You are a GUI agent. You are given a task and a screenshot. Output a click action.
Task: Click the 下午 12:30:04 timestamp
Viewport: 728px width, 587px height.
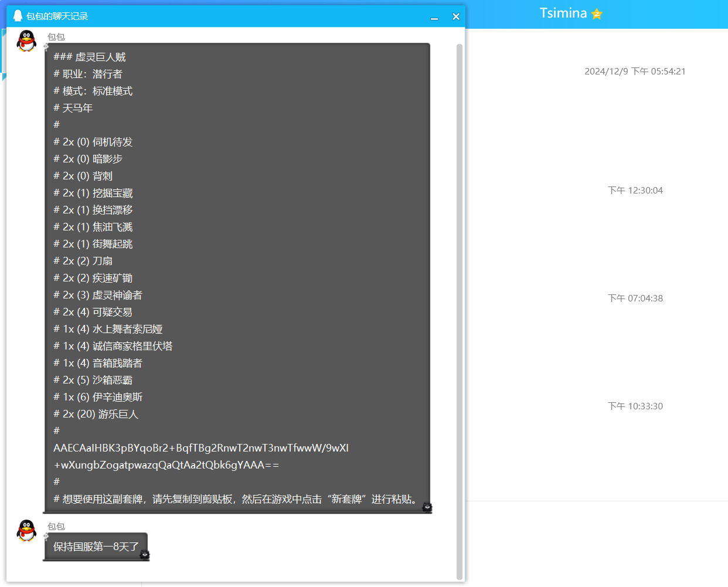[x=635, y=191]
